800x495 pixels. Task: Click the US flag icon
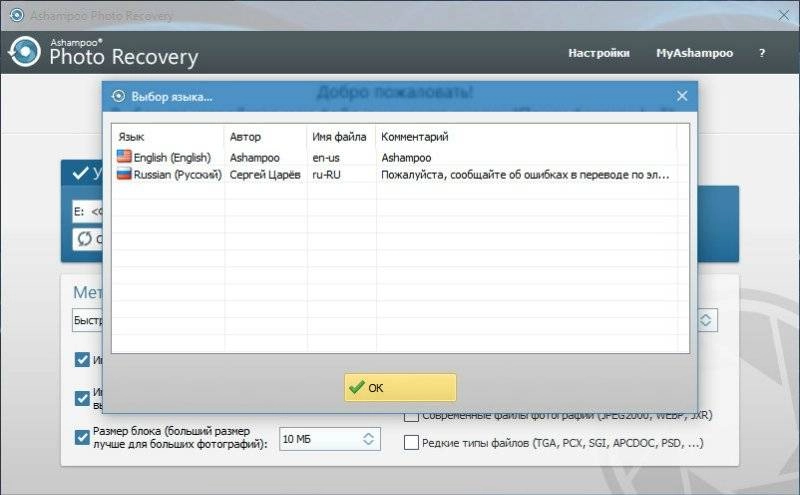[x=124, y=156]
